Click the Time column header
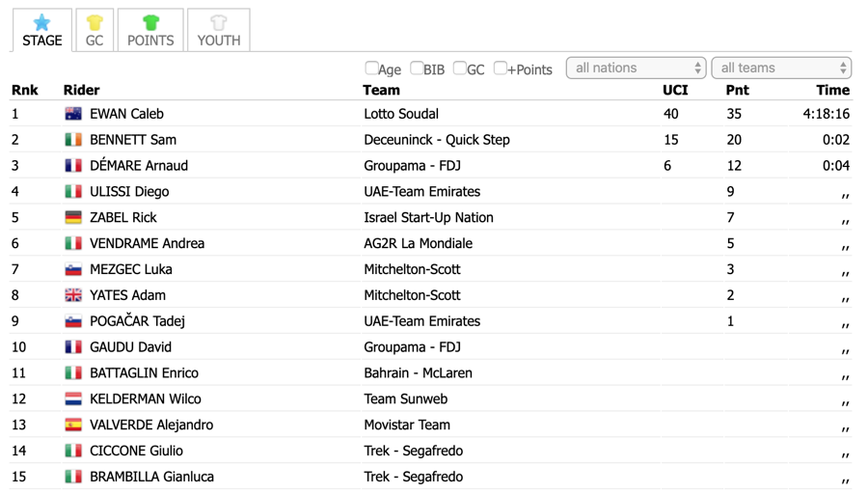This screenshot has width=868, height=494. point(832,91)
